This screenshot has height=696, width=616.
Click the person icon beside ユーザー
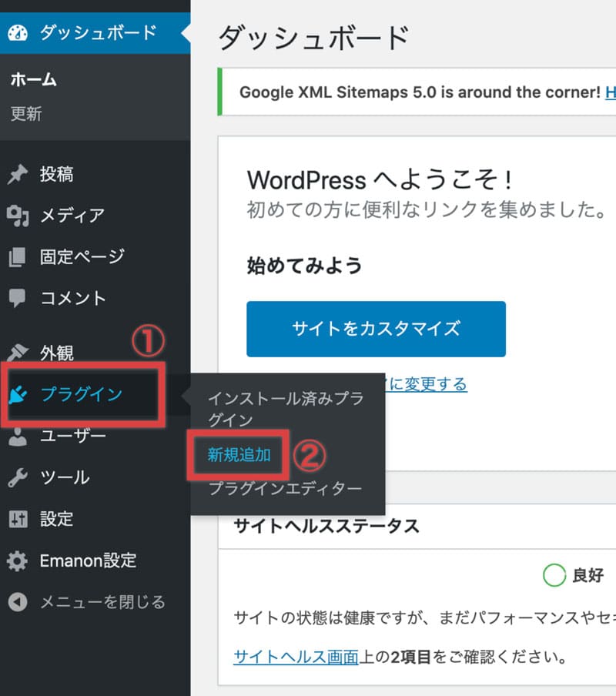point(18,436)
